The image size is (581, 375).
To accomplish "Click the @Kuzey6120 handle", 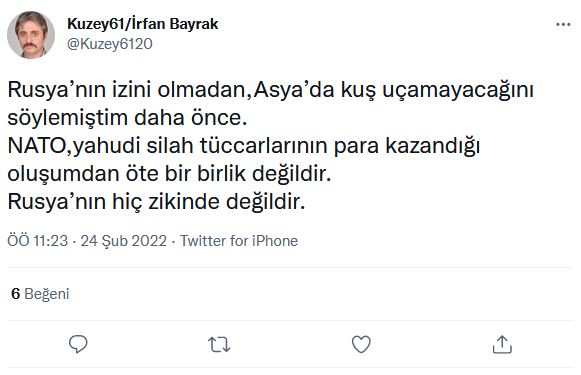I will click(x=110, y=44).
